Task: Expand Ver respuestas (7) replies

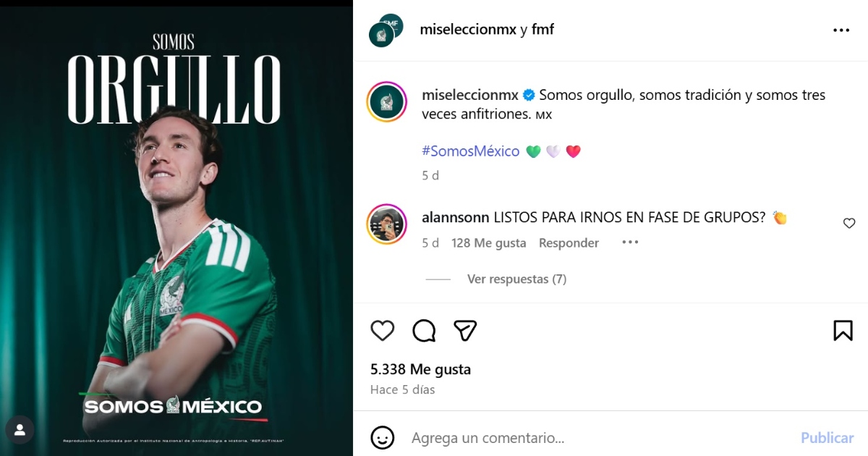Action: pos(516,279)
